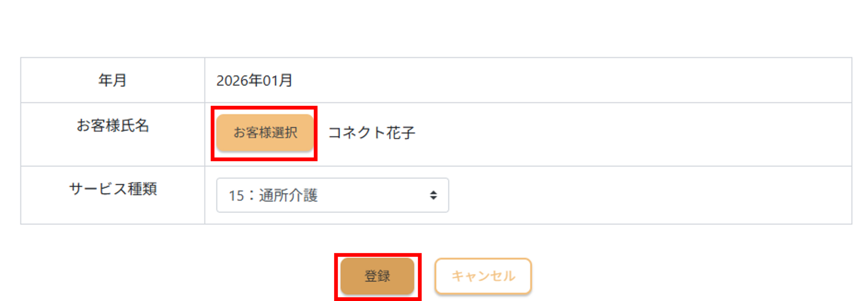This screenshot has width=868, height=301.
Task: Open the サービス種類 dropdown
Action: pyautogui.click(x=332, y=195)
